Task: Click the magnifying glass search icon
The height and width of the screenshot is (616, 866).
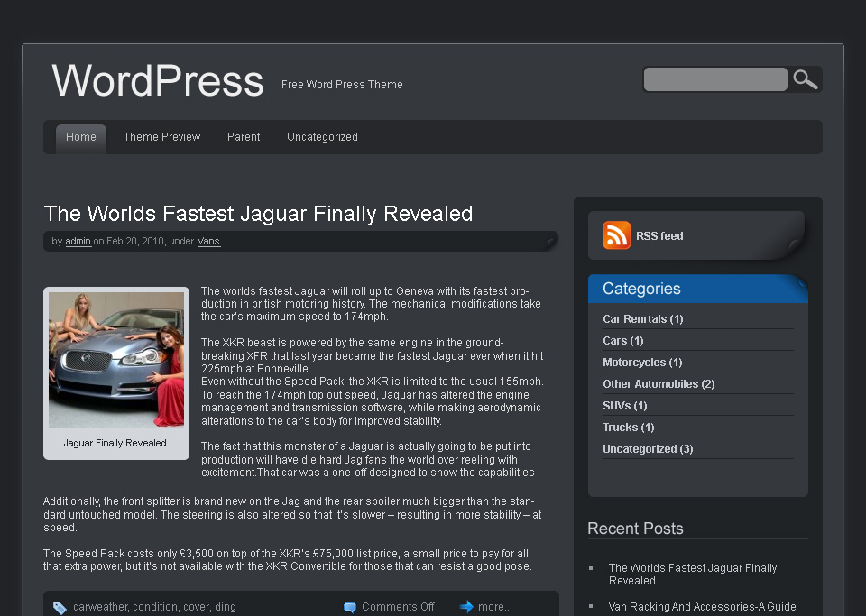Action: pos(806,79)
